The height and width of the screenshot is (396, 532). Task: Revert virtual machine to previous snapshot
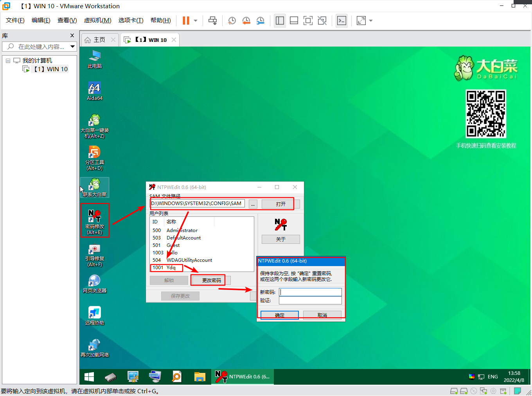click(246, 20)
